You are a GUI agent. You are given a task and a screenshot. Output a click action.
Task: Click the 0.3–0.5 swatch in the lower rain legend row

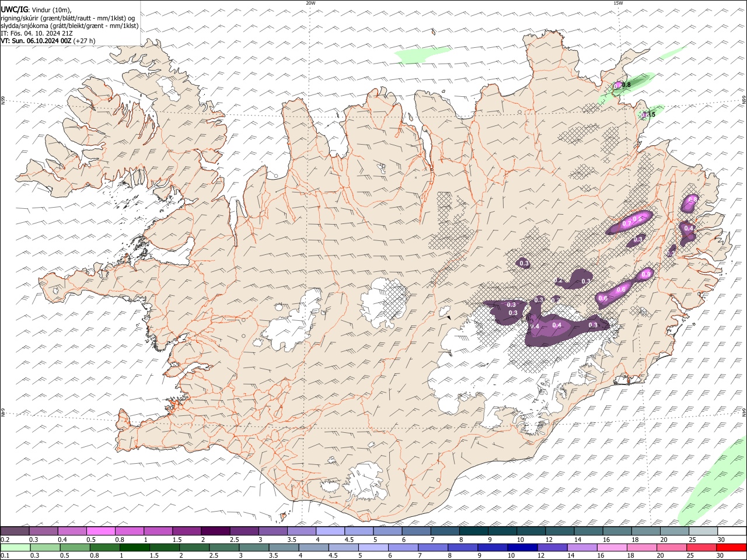point(44,548)
